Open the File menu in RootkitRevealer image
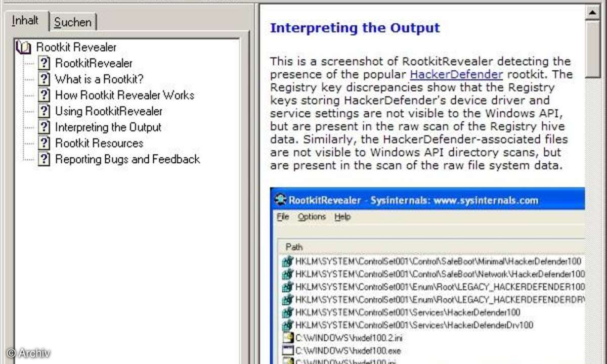607x364 pixels. coord(283,217)
